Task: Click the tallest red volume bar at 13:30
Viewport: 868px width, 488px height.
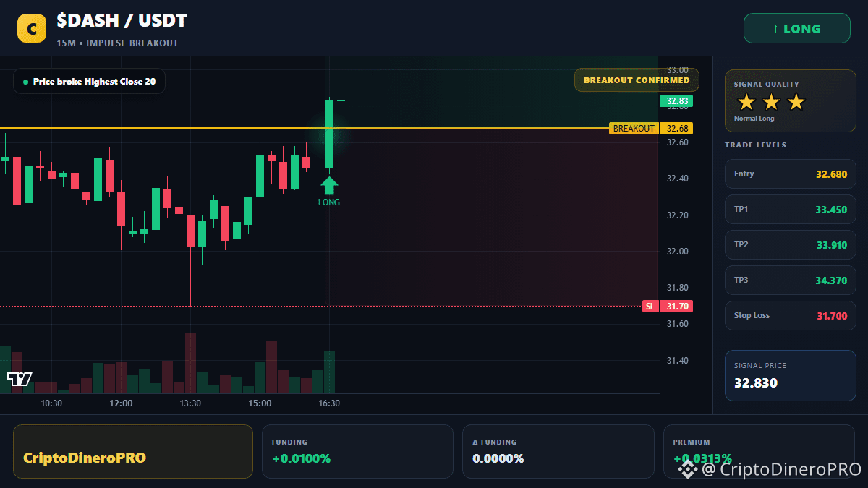Action: (190, 363)
